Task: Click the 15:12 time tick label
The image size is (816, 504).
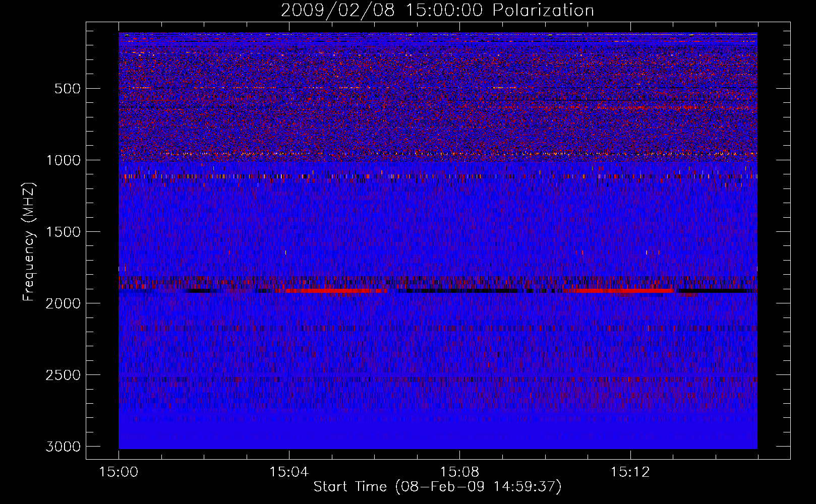Action: tap(630, 472)
